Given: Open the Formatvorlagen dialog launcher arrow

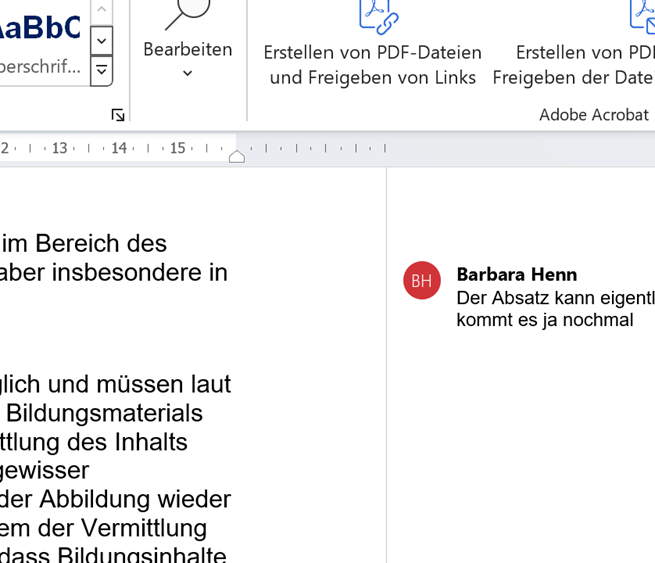Looking at the screenshot, I should click(118, 115).
